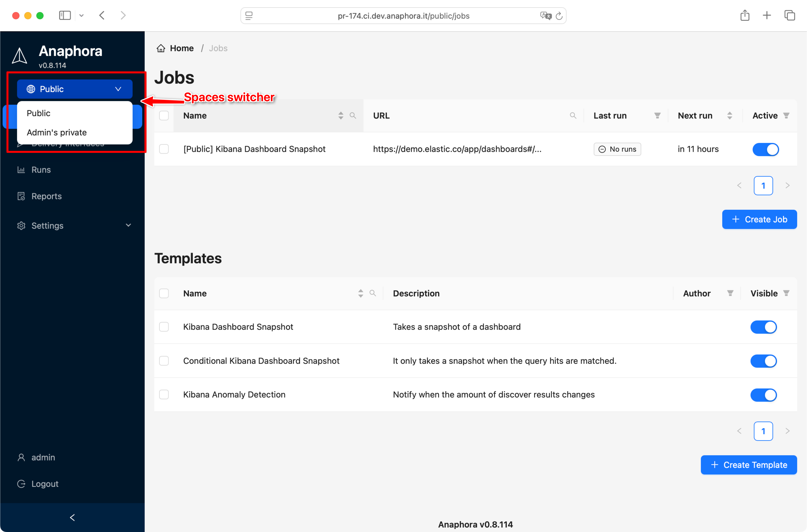Click the Settings gear icon
Image resolution: width=807 pixels, height=532 pixels.
[x=21, y=225]
